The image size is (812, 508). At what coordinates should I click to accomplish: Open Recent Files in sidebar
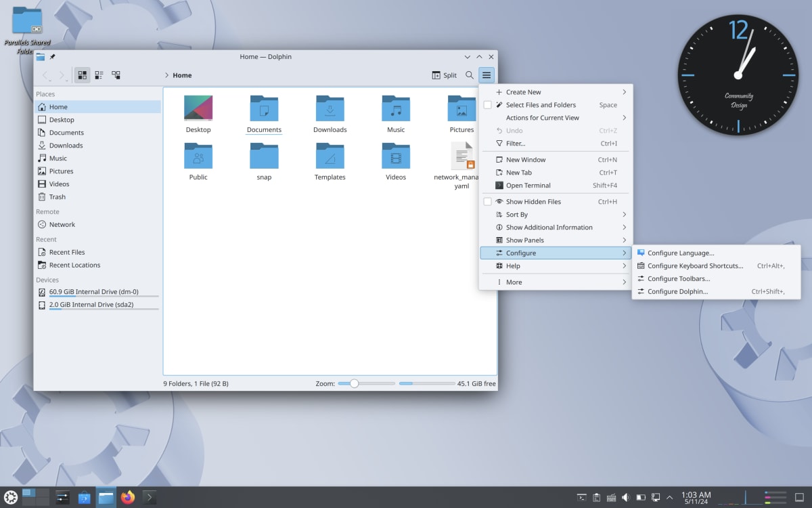(97, 253)
